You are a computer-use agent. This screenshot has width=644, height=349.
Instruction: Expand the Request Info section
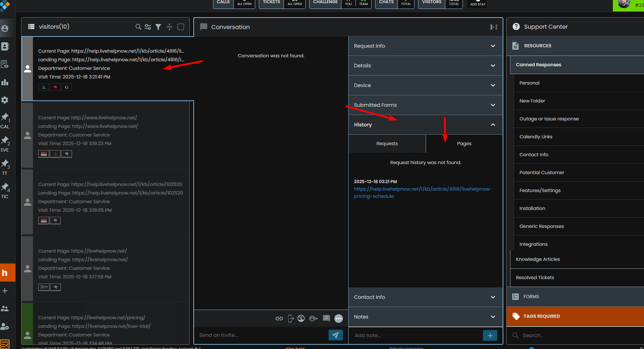tap(425, 46)
